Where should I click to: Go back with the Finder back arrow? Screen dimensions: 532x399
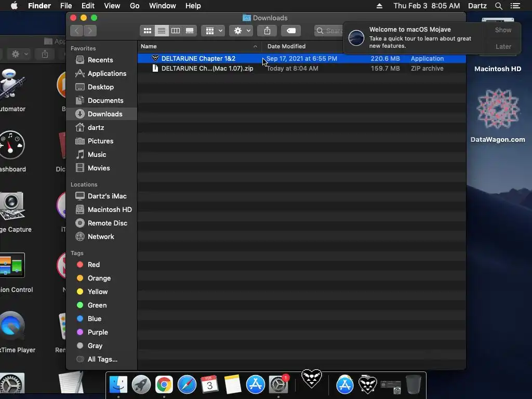point(77,31)
